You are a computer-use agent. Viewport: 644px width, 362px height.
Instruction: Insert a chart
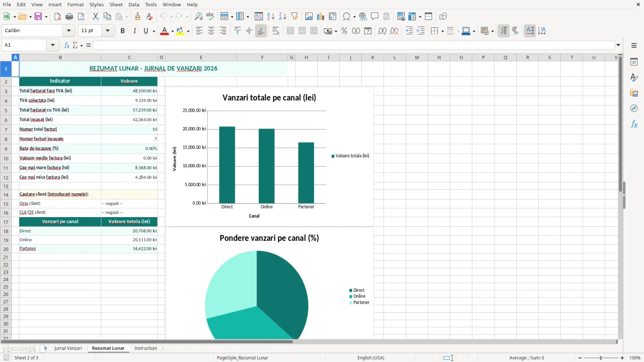(321, 17)
